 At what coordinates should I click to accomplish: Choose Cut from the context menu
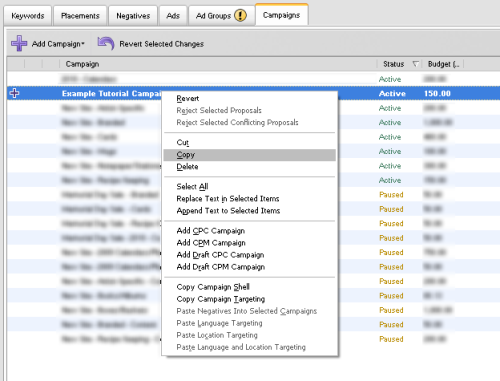tap(250, 142)
